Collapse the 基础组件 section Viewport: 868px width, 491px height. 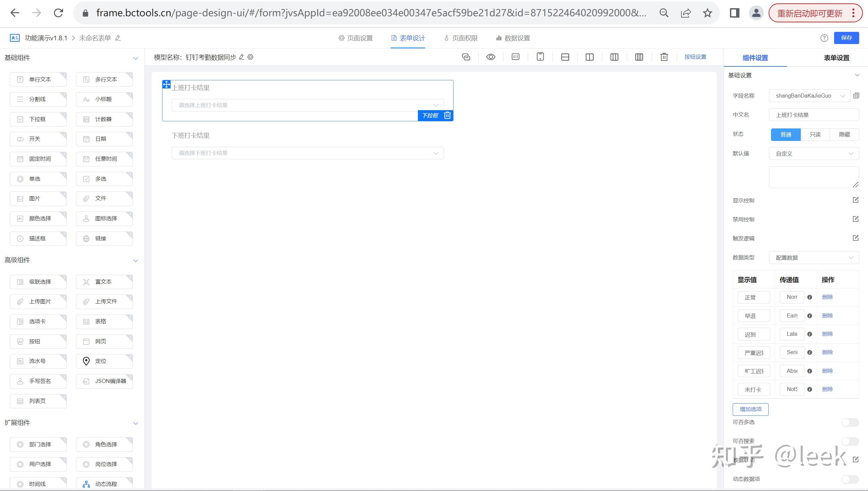point(136,58)
